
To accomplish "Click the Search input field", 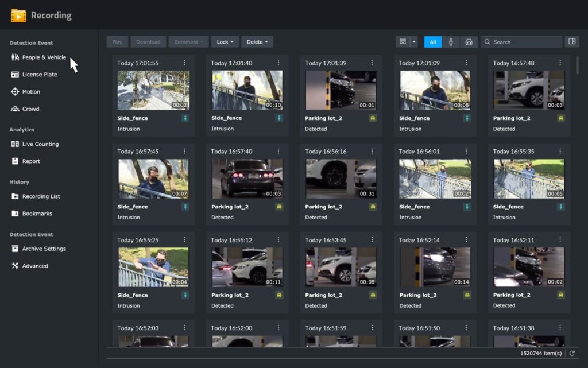I will pos(521,42).
